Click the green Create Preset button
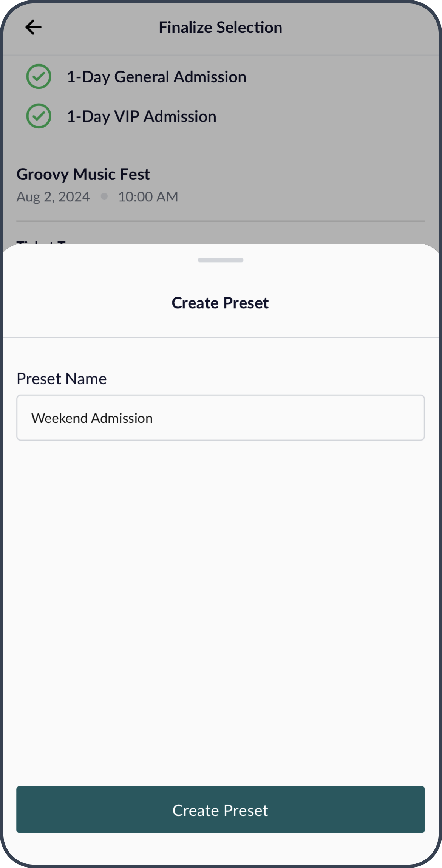The width and height of the screenshot is (442, 868). 221,810
